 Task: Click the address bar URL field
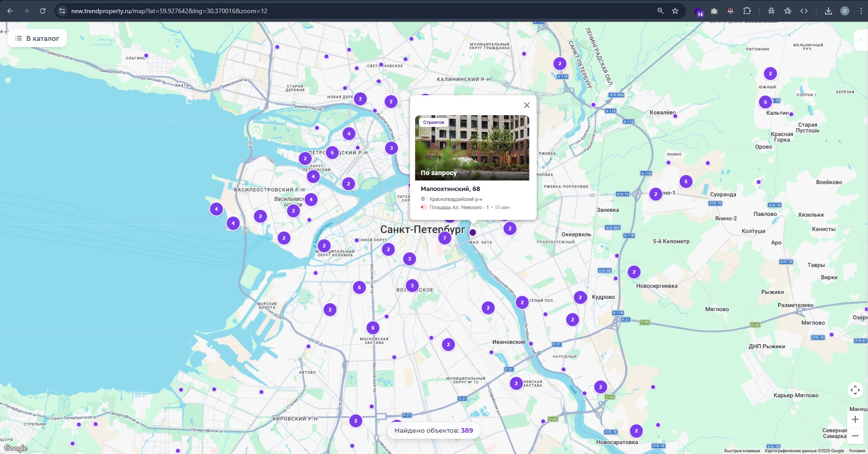(x=318, y=11)
